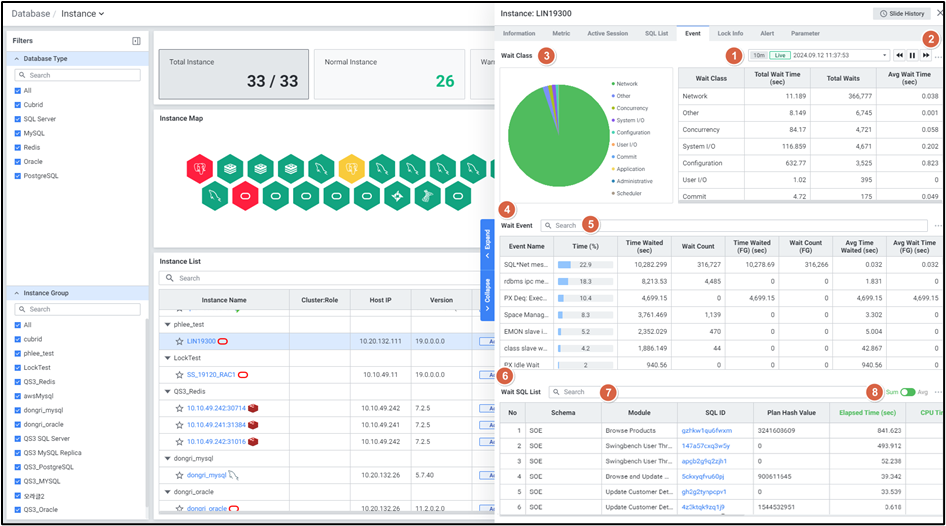The height and width of the screenshot is (526, 946).
Task: Fast-forward the event time range
Action: pos(925,55)
